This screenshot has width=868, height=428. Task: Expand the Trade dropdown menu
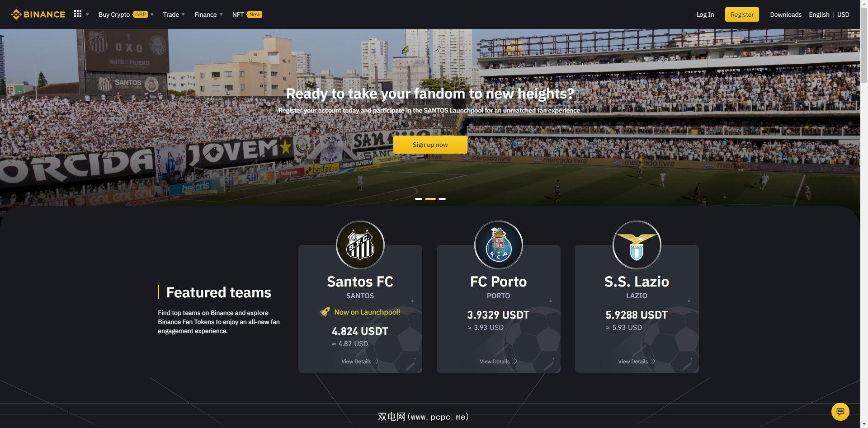pyautogui.click(x=174, y=14)
